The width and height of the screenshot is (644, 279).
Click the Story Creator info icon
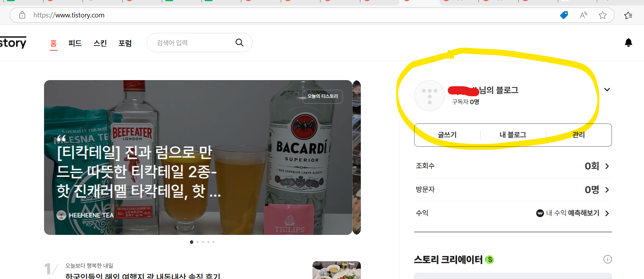click(608, 259)
